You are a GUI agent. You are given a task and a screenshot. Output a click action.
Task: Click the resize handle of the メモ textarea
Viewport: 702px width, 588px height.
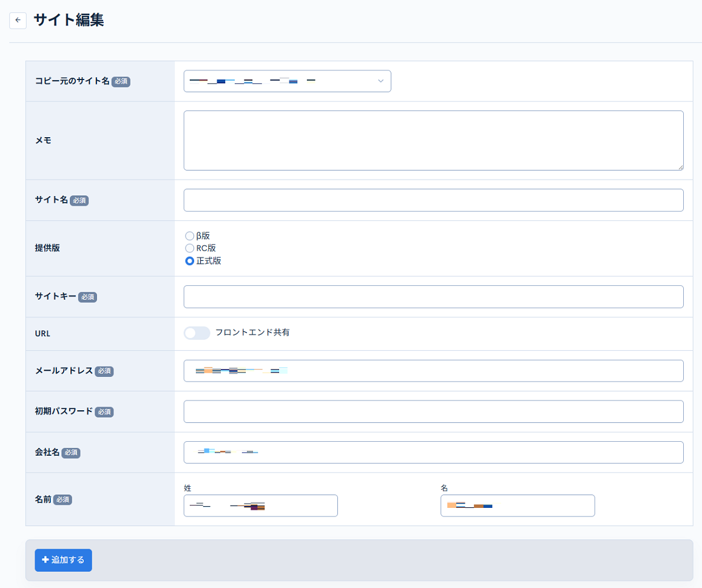(x=681, y=166)
